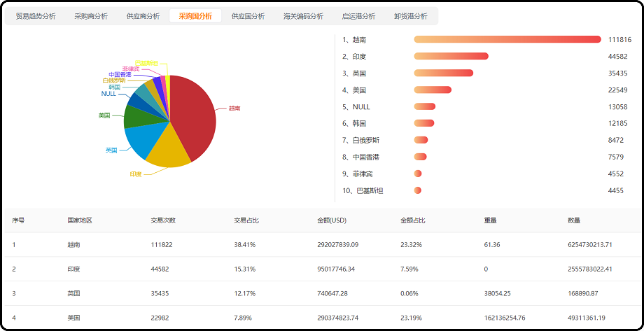
Task: Click the 英国 pie chart label
Action: click(111, 150)
